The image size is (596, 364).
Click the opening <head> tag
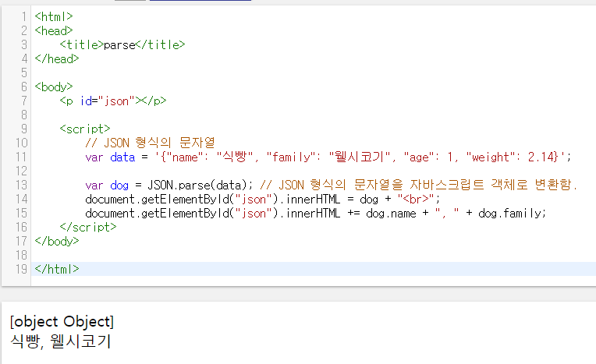tap(54, 30)
